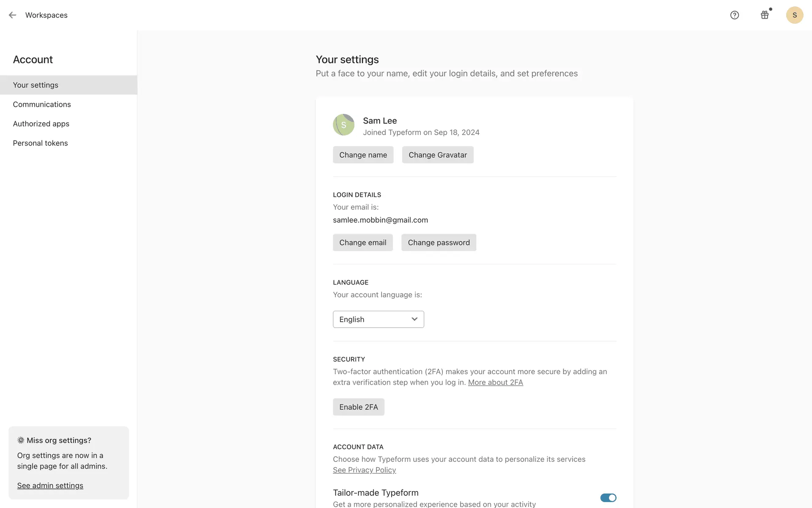812x508 pixels.
Task: Click the language dropdown chevron arrow
Action: pyautogui.click(x=414, y=319)
